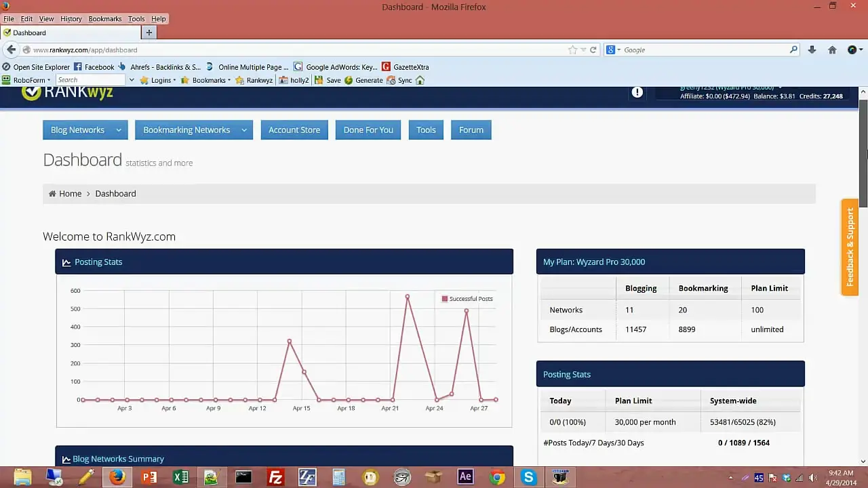
Task: Open the File menu
Action: click(9, 19)
